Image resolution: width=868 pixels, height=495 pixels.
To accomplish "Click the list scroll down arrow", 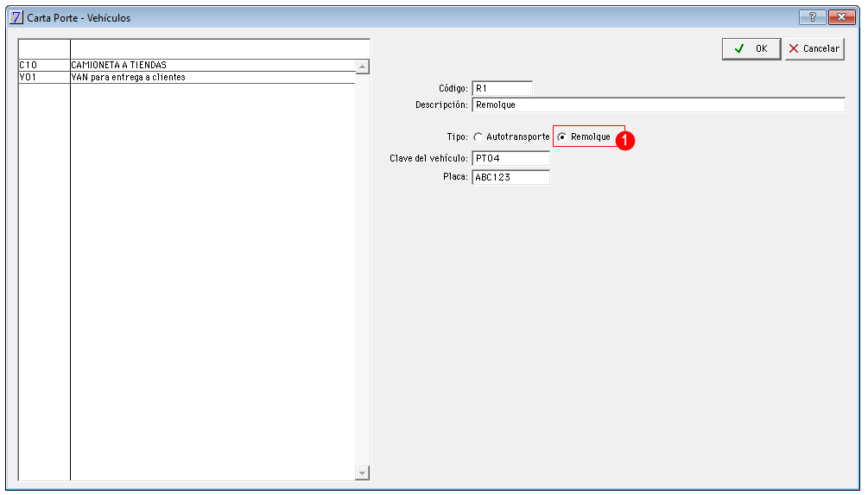I will point(362,473).
